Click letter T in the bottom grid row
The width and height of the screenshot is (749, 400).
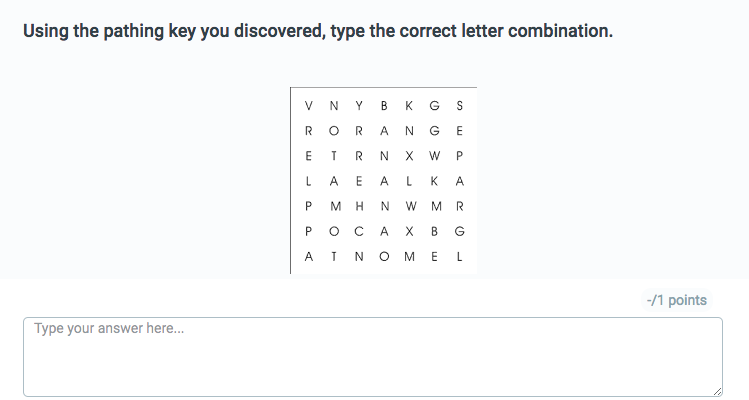[333, 256]
